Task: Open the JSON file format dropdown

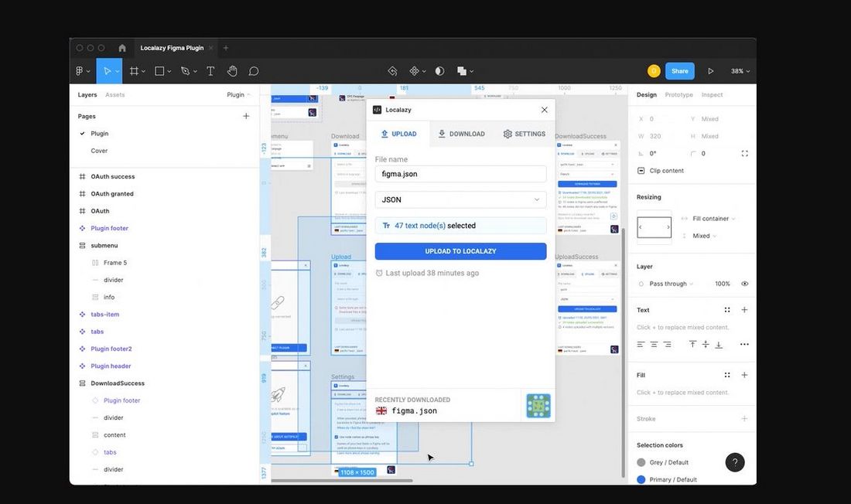Action: [x=461, y=199]
